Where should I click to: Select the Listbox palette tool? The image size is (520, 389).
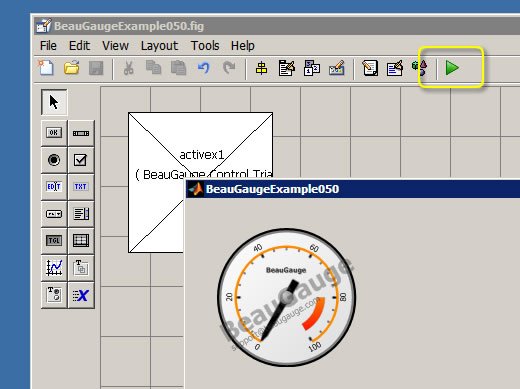[81, 214]
